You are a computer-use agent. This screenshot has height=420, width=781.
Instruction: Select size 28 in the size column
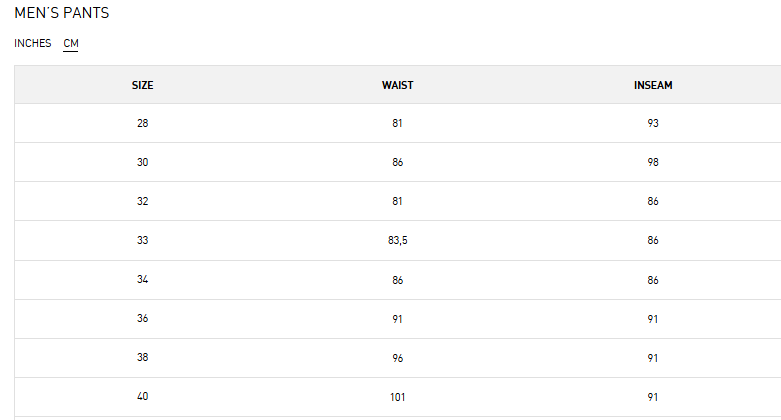(x=142, y=123)
